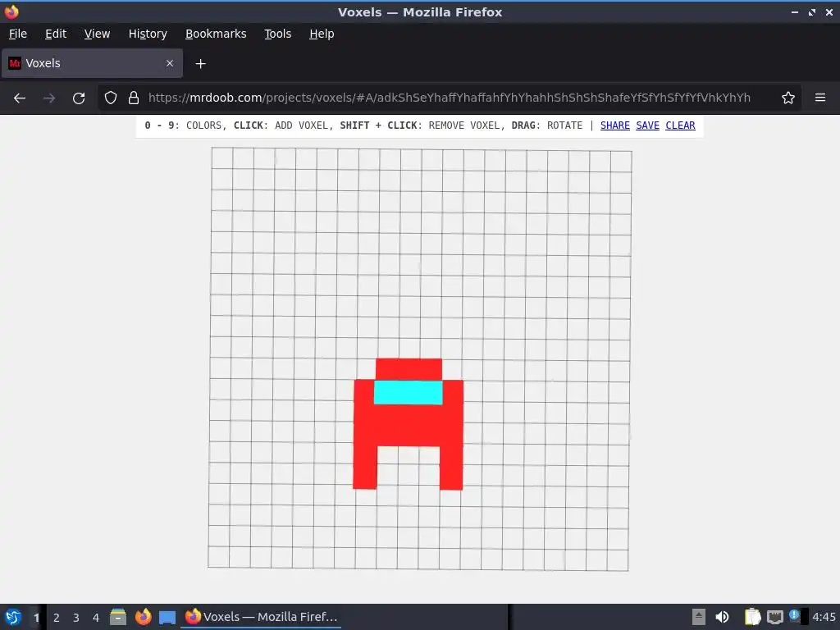The width and height of the screenshot is (840, 630).
Task: Open the clipboard manager tray icon
Action: pos(753,617)
